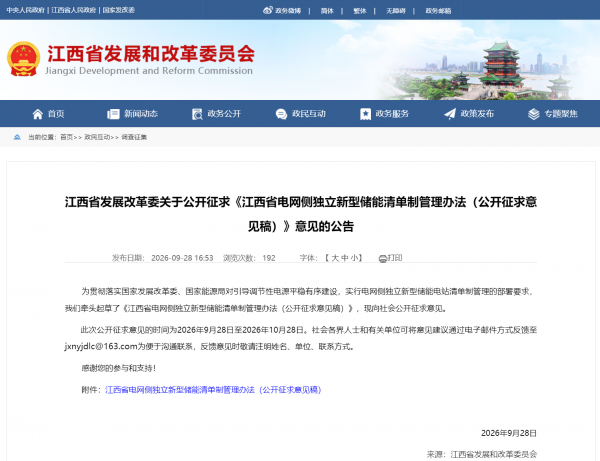Set font size to 小

pos(354,258)
